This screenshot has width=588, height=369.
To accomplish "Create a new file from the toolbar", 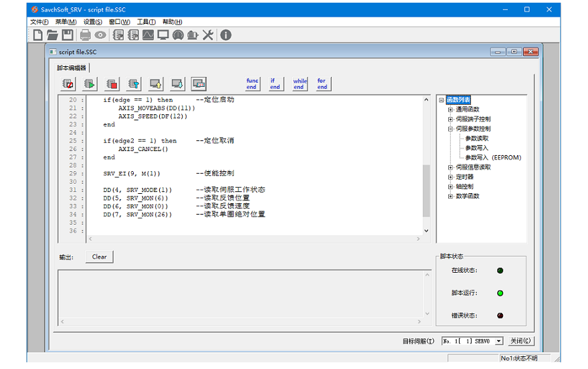I will tap(38, 35).
